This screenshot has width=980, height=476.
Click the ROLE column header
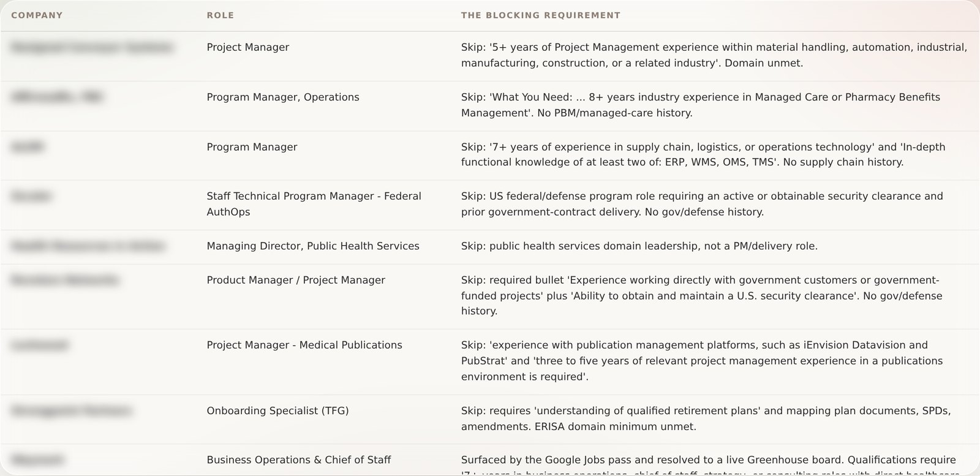tap(221, 15)
